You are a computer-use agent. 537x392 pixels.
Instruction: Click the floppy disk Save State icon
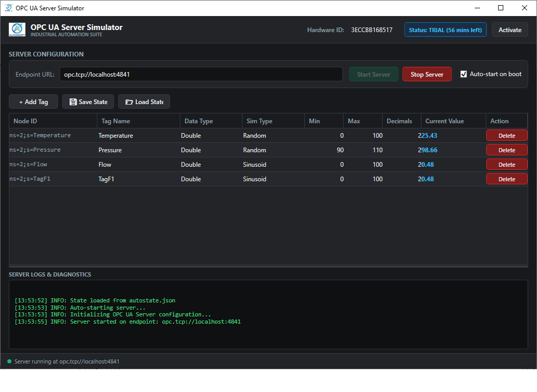(x=73, y=102)
